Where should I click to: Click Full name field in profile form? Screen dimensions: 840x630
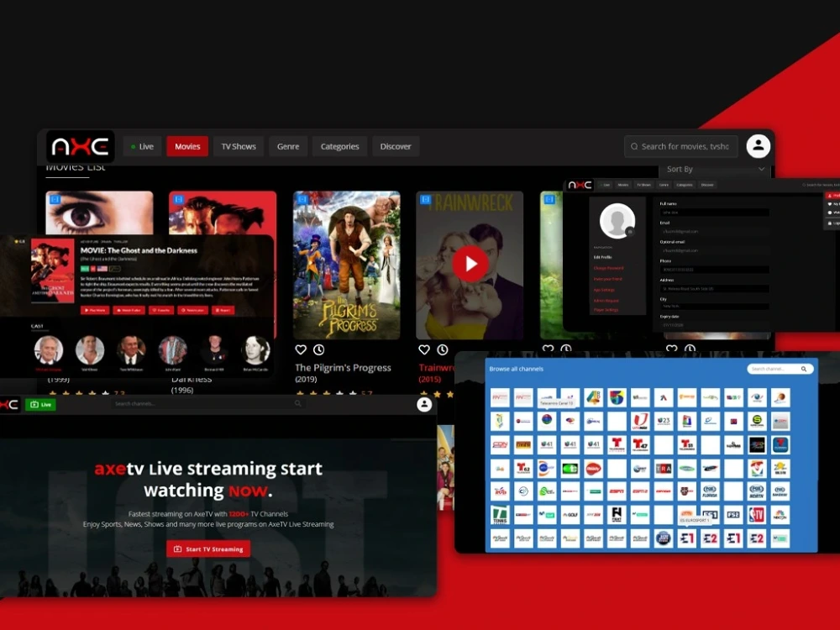coord(715,213)
